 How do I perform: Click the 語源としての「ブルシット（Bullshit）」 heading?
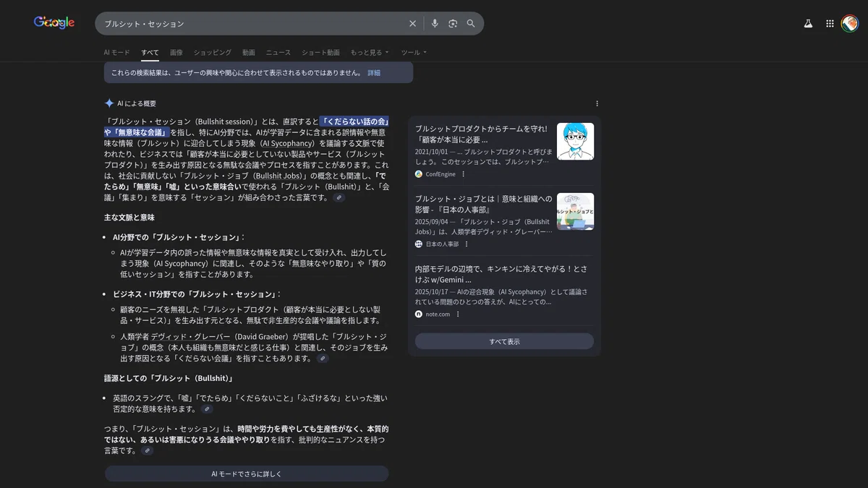coord(169,378)
